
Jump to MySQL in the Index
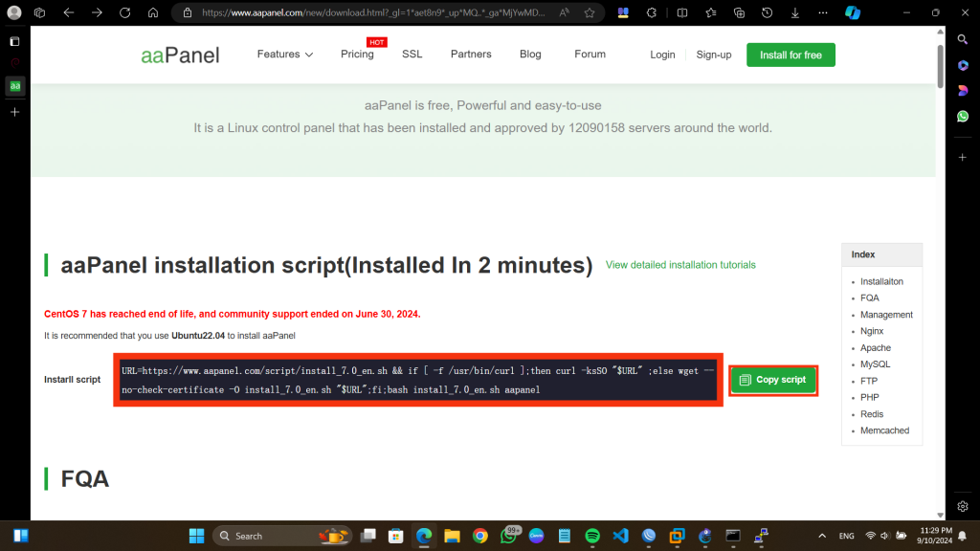875,364
